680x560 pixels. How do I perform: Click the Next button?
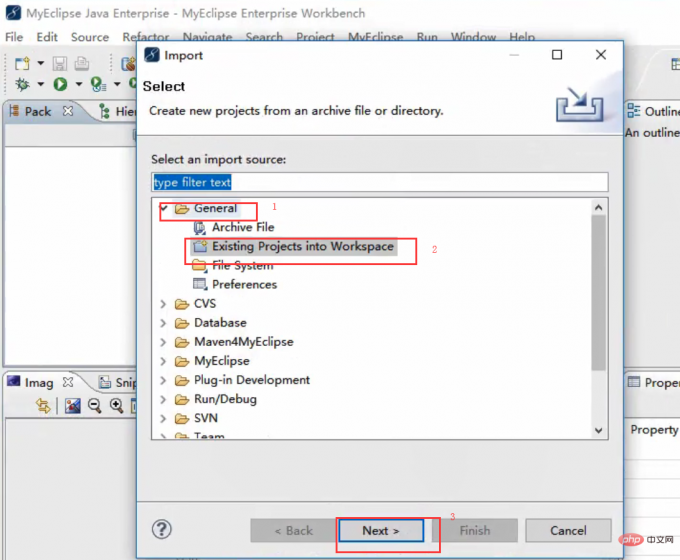[381, 531]
